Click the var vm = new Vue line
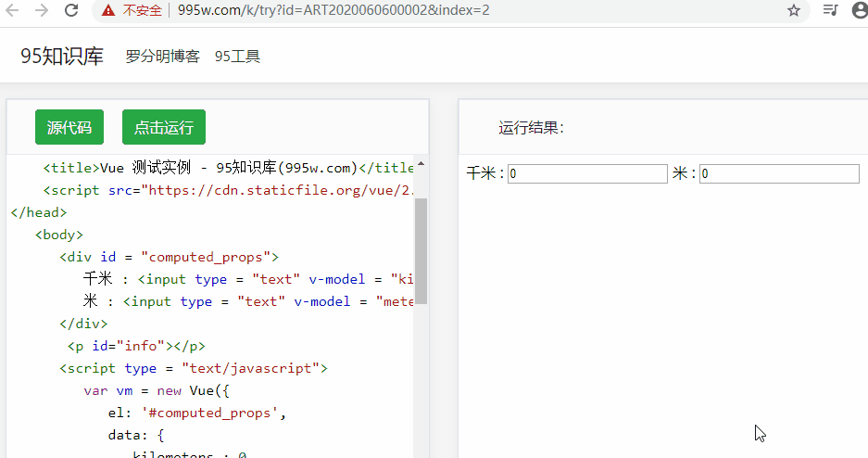The height and width of the screenshot is (458, 868). click(x=157, y=390)
